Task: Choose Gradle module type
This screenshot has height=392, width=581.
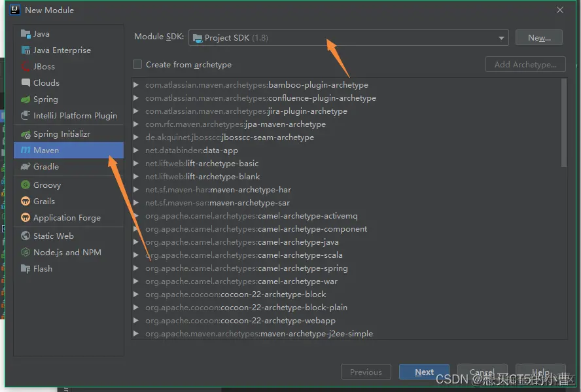Action: click(69, 167)
